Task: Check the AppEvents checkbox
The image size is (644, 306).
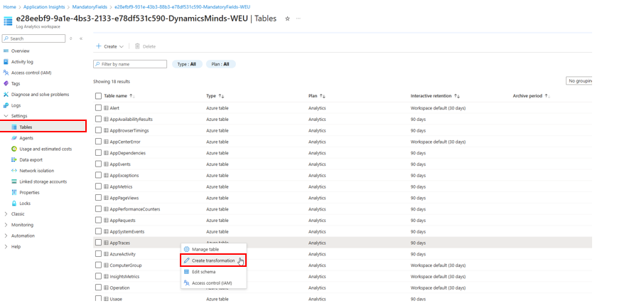Action: pos(98,164)
